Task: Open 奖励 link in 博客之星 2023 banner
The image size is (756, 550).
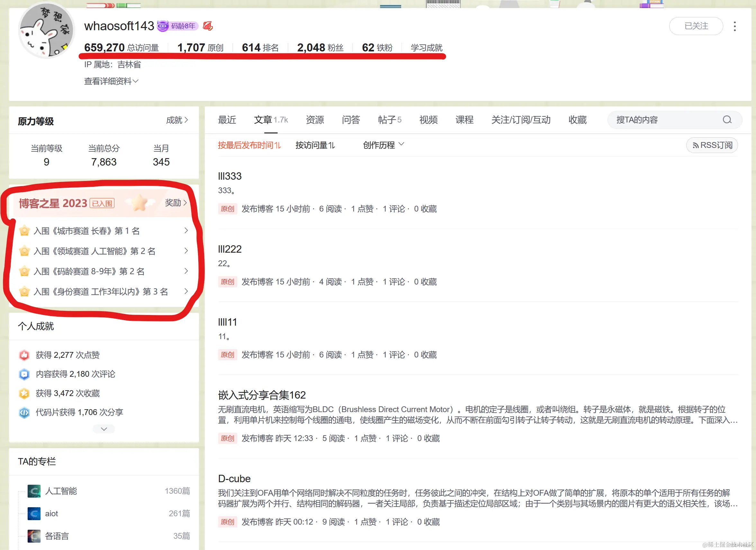Action: [176, 203]
